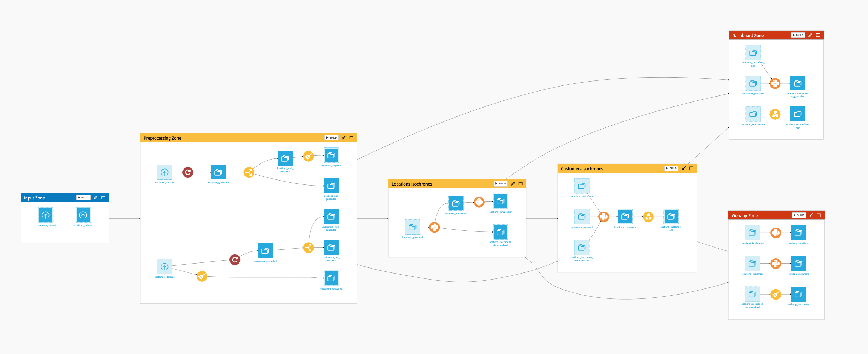The width and height of the screenshot is (868, 354).
Task: Open the prepare recipe creating locations_prepared
Action: click(309, 156)
